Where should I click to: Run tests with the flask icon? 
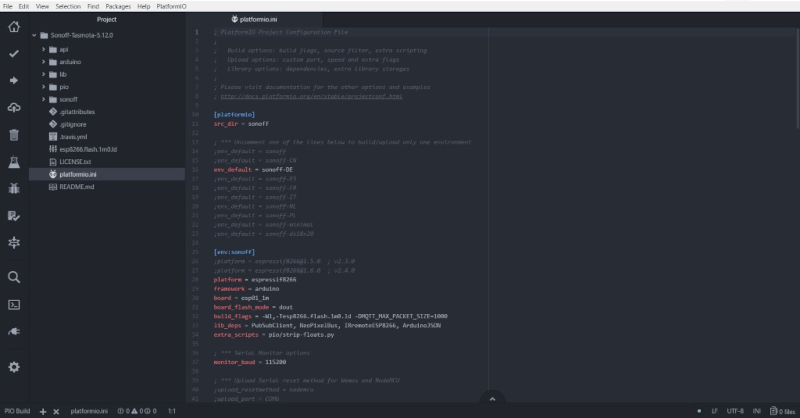[14, 161]
